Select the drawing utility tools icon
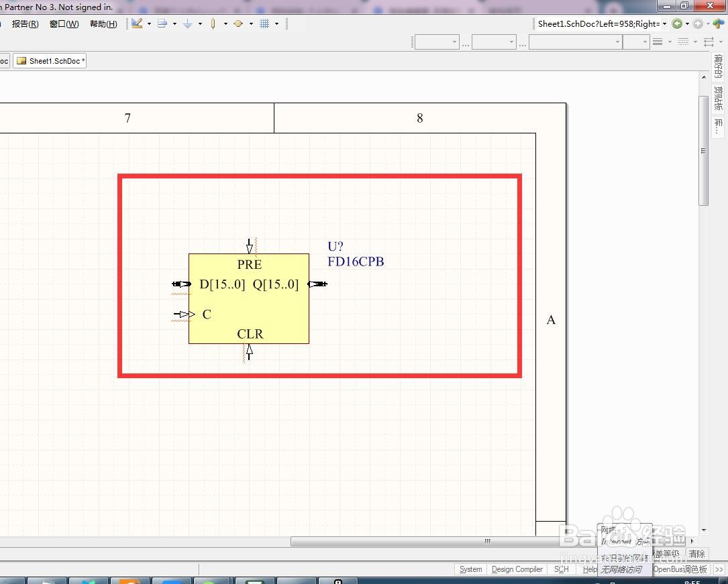This screenshot has width=728, height=584. click(x=137, y=23)
